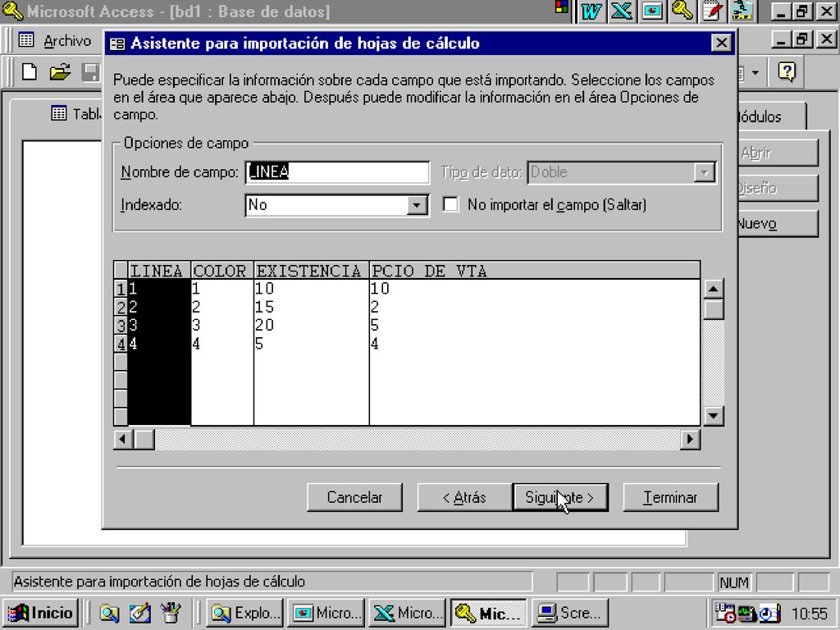Click the green monitor system tray icon
840x630 pixels.
pos(746,612)
